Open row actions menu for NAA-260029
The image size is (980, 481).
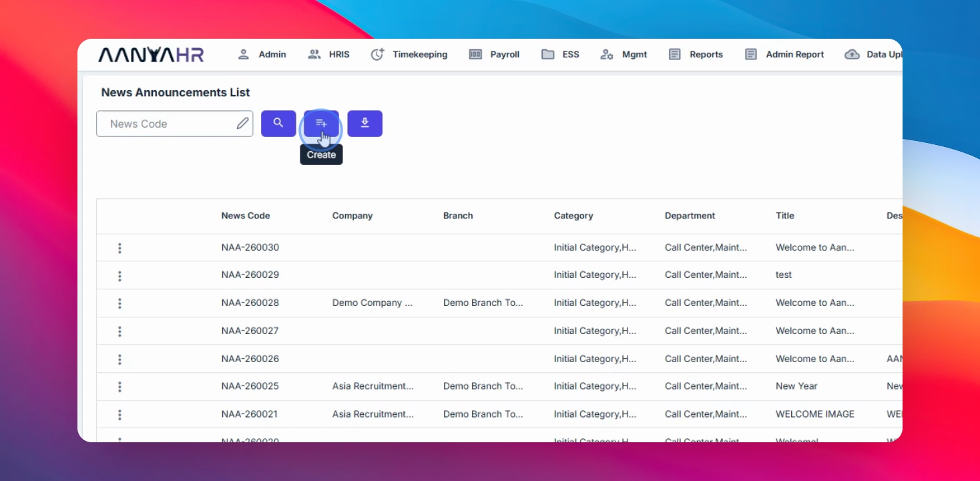coord(119,276)
